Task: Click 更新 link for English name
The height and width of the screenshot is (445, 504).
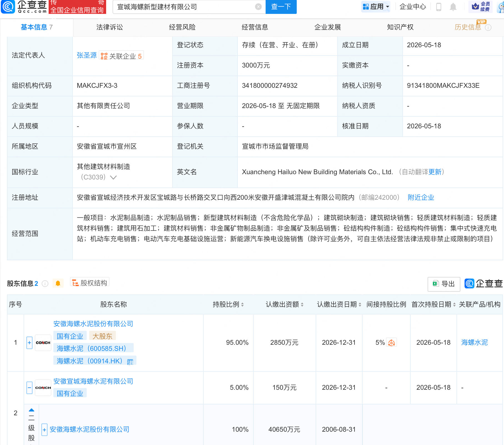Action: 435,172
